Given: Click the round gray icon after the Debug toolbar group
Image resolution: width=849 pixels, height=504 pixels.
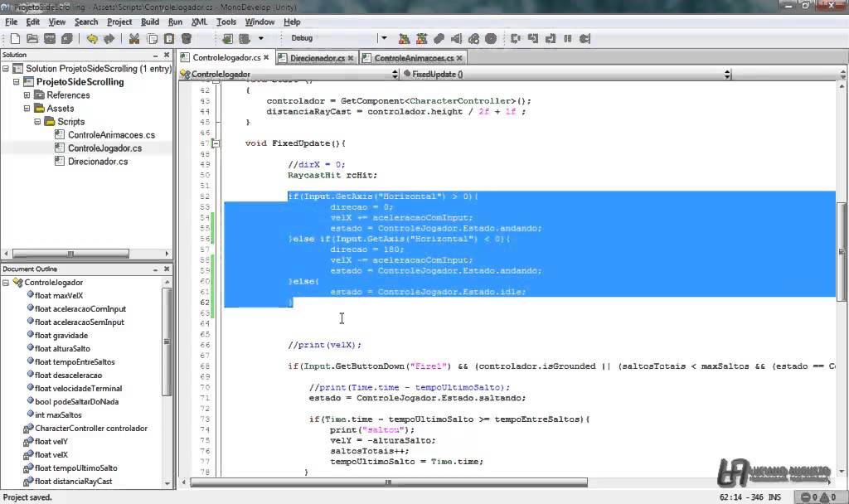Looking at the screenshot, I should pos(491,38).
